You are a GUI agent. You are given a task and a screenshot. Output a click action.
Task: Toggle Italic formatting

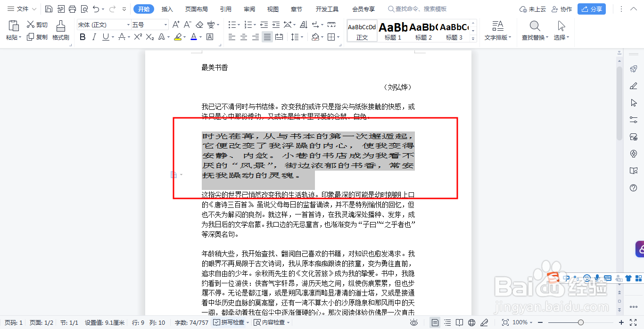[x=94, y=37]
